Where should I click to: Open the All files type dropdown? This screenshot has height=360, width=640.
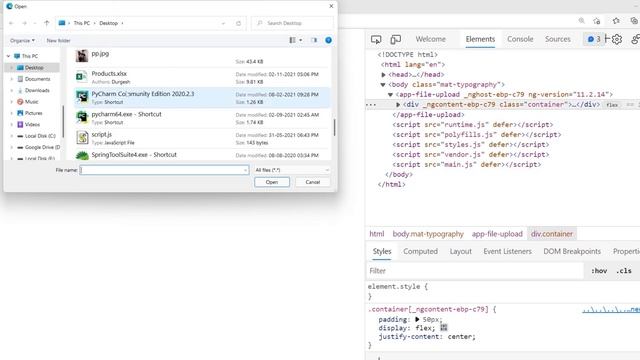click(291, 170)
